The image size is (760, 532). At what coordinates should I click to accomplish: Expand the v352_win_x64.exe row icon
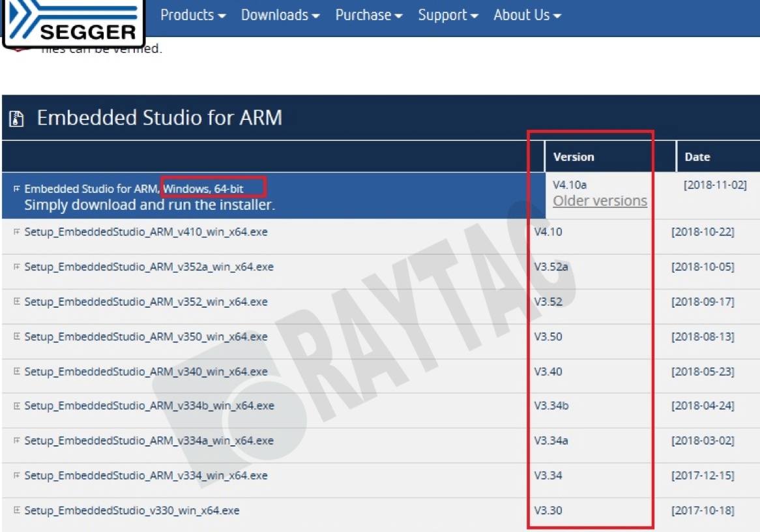click(16, 302)
